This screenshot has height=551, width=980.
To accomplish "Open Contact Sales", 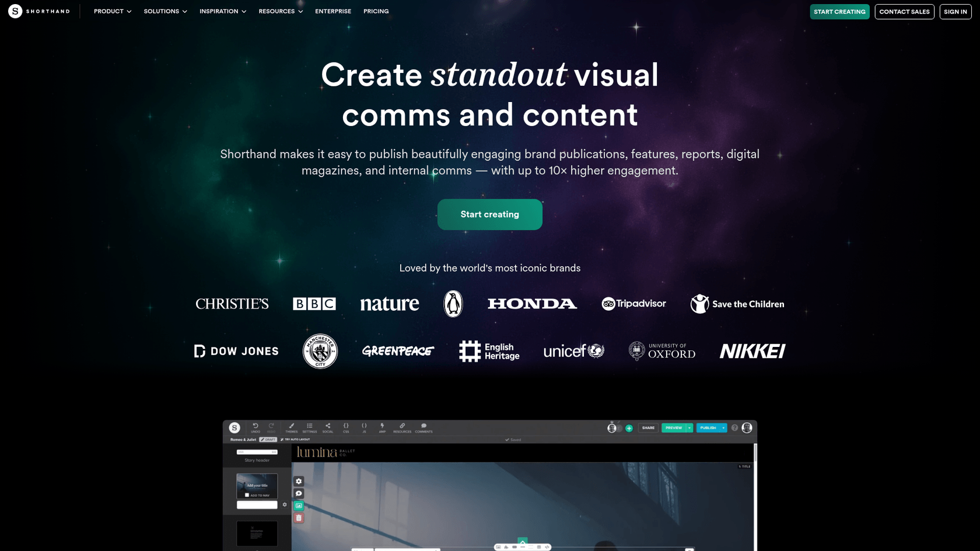I will coord(904,12).
